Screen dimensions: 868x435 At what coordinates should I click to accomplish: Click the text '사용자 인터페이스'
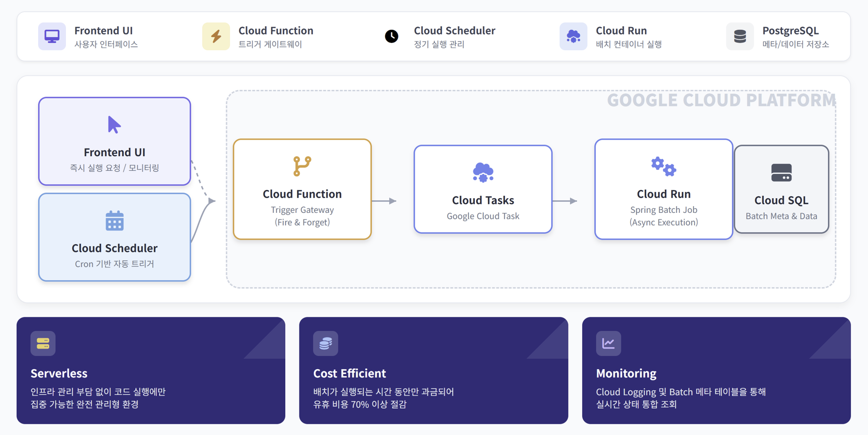(106, 44)
